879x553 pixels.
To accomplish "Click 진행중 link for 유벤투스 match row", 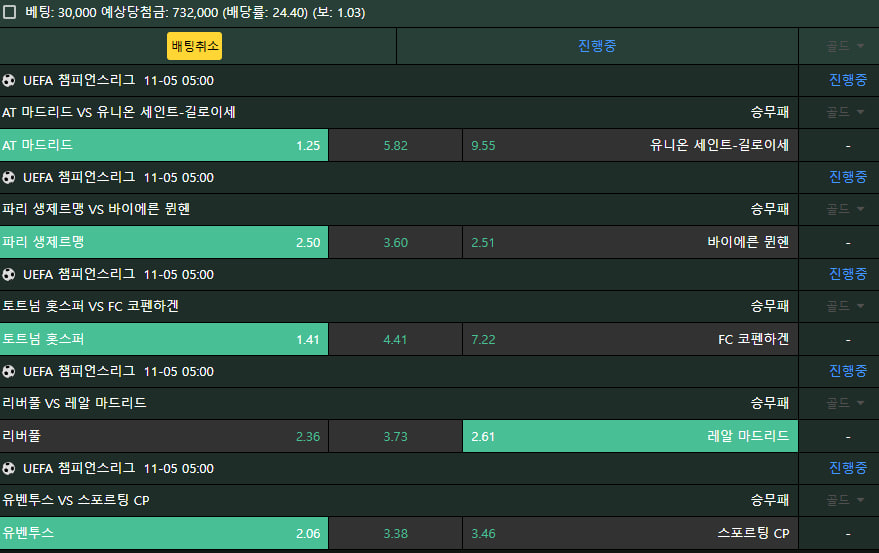I will point(848,468).
